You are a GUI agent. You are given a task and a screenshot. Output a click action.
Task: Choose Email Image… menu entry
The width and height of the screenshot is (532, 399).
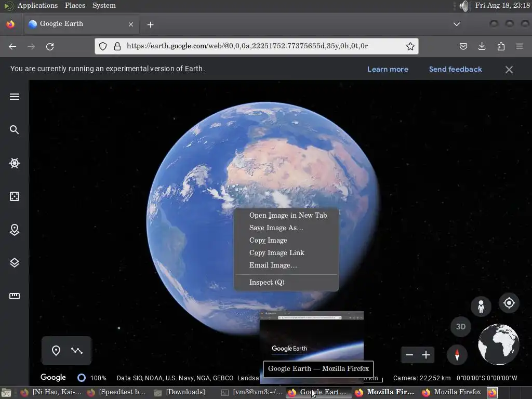point(286,265)
